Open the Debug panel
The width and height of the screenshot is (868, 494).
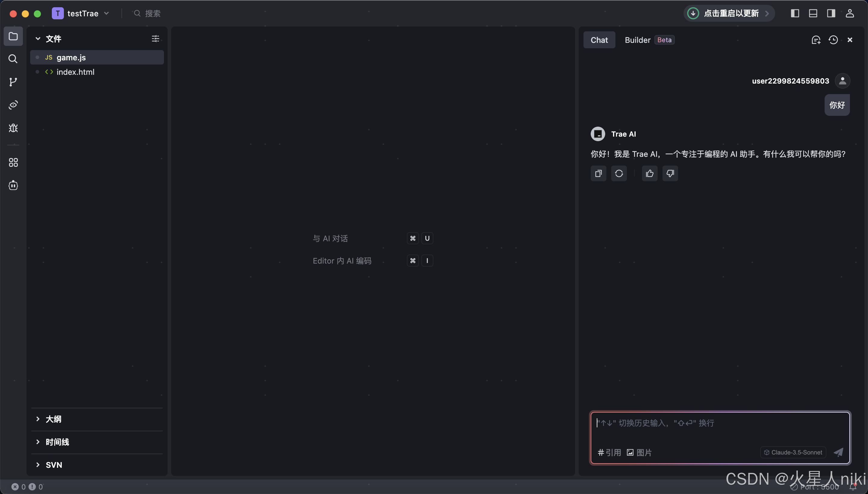pos(13,128)
